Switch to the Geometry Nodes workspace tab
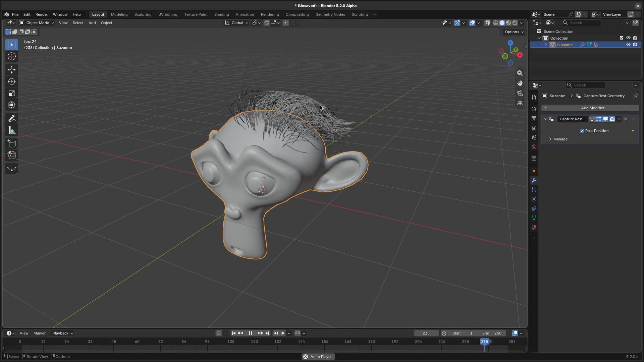Viewport: 644px width, 362px height. (330, 14)
